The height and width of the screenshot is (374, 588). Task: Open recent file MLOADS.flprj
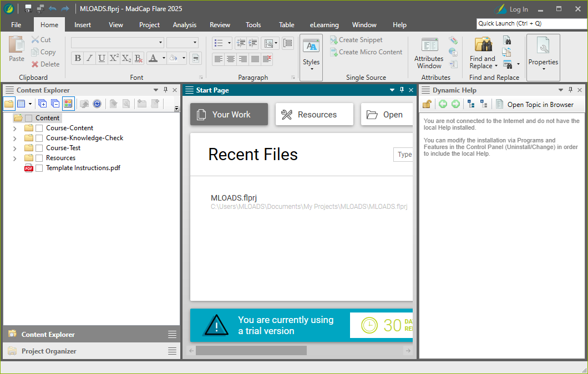(x=234, y=198)
